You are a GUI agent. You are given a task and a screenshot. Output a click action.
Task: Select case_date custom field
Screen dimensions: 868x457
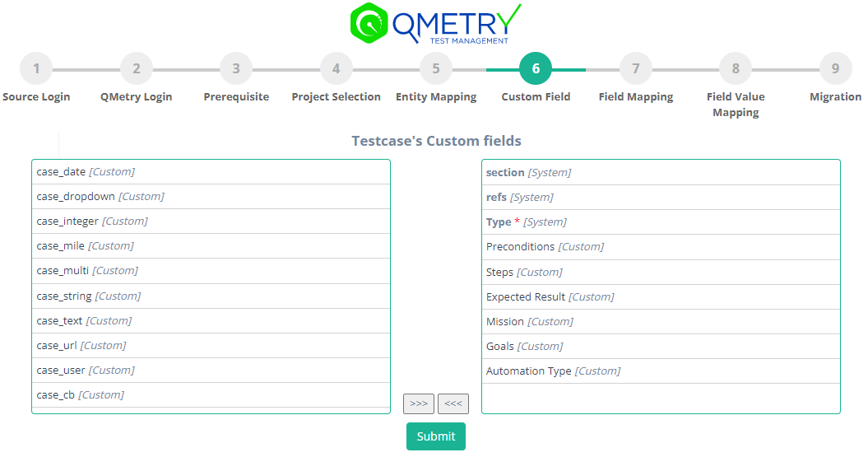click(x=211, y=172)
